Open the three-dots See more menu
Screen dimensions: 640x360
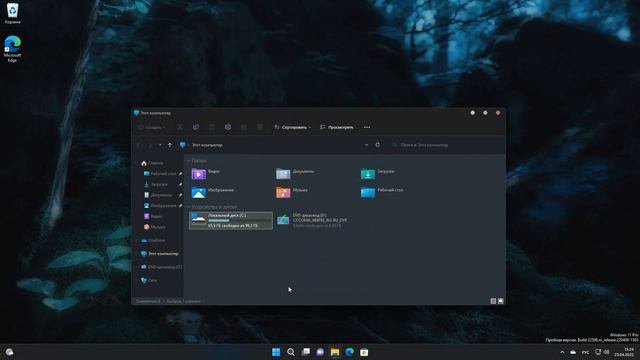367,127
